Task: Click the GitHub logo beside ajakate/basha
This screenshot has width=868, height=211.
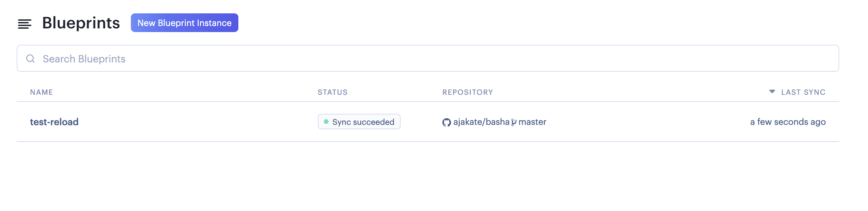Action: (446, 122)
